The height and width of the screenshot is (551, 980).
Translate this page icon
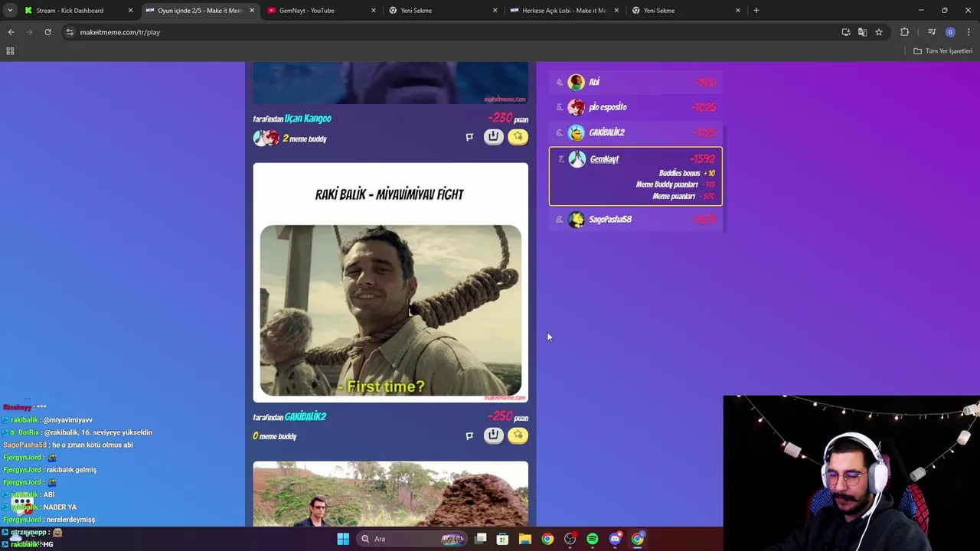pos(862,32)
